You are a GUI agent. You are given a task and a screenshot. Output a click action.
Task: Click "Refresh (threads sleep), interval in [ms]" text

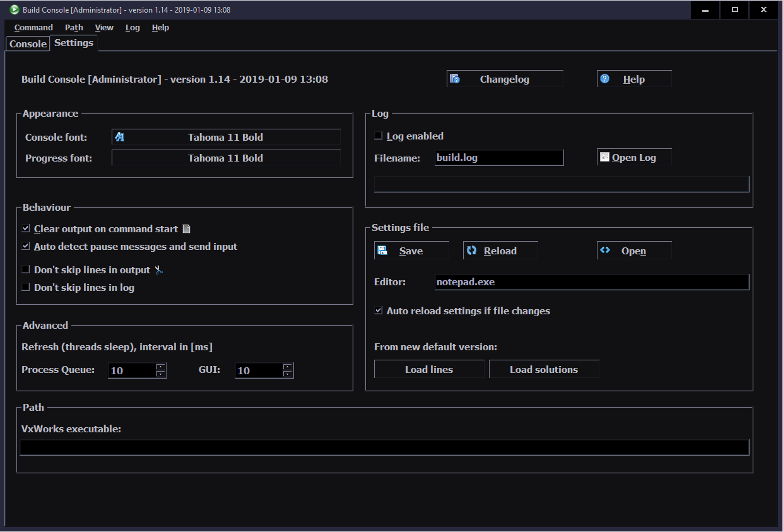click(x=117, y=346)
